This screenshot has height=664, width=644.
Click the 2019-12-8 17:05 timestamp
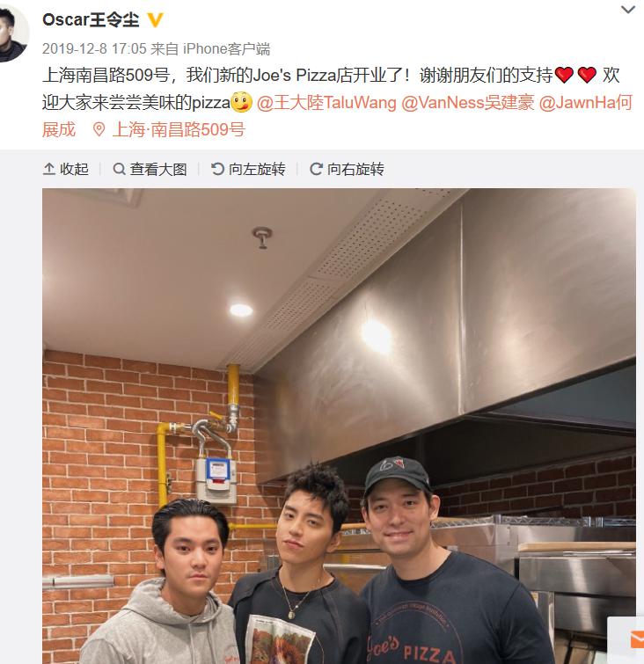click(94, 48)
